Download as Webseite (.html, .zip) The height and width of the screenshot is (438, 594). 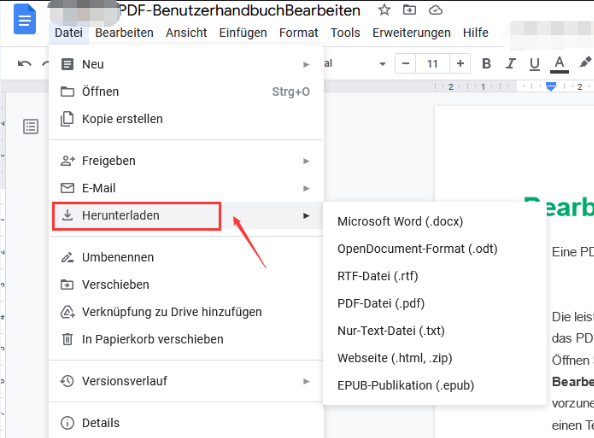tap(435, 358)
